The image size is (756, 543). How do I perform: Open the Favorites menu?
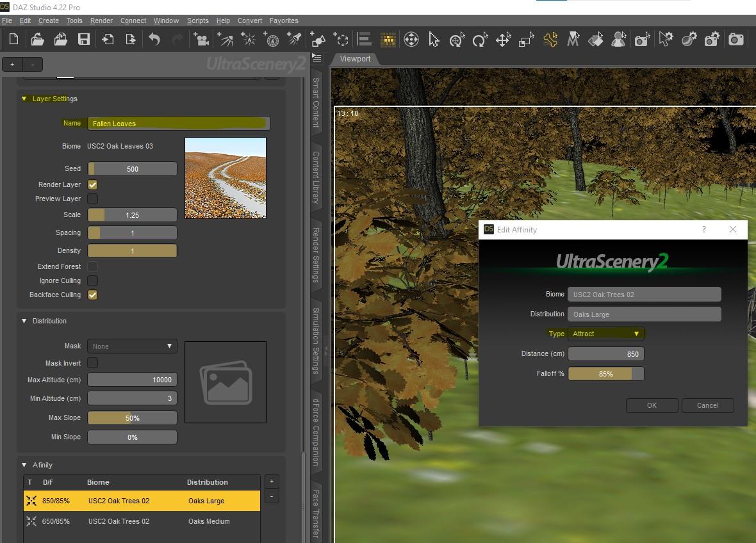(284, 20)
